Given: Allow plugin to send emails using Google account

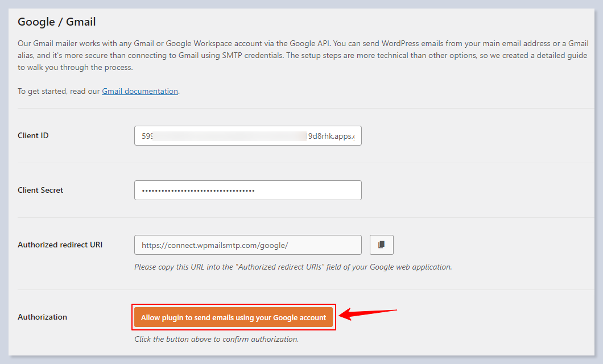Looking at the screenshot, I should point(233,317).
